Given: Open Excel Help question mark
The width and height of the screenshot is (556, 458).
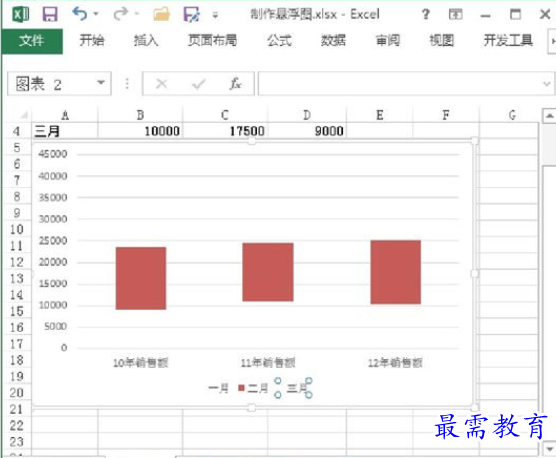Looking at the screenshot, I should coord(426,14).
